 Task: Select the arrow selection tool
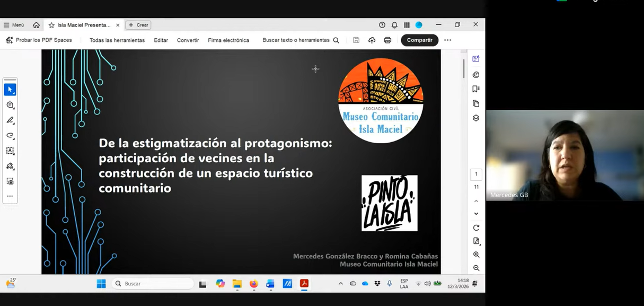[x=10, y=90]
